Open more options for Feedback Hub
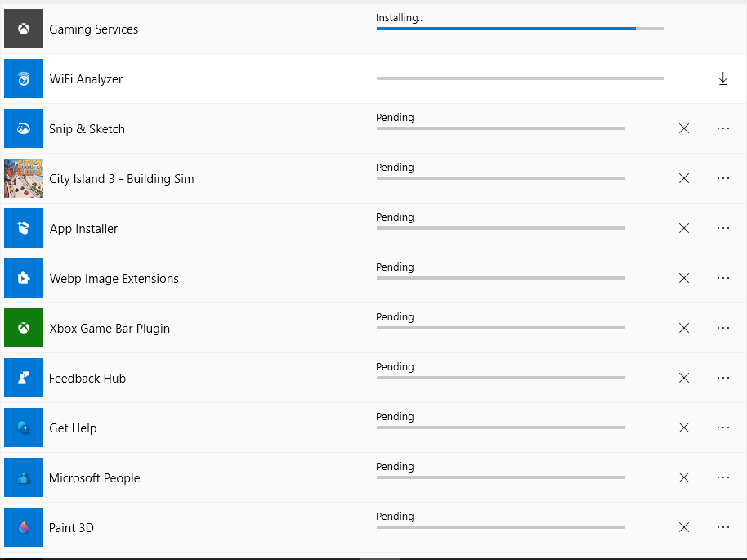Image resolution: width=747 pixels, height=560 pixels. tap(723, 378)
